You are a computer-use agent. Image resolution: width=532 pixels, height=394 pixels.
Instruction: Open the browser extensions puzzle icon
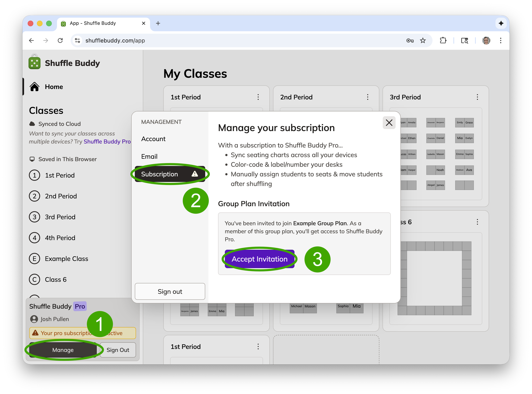[443, 40]
